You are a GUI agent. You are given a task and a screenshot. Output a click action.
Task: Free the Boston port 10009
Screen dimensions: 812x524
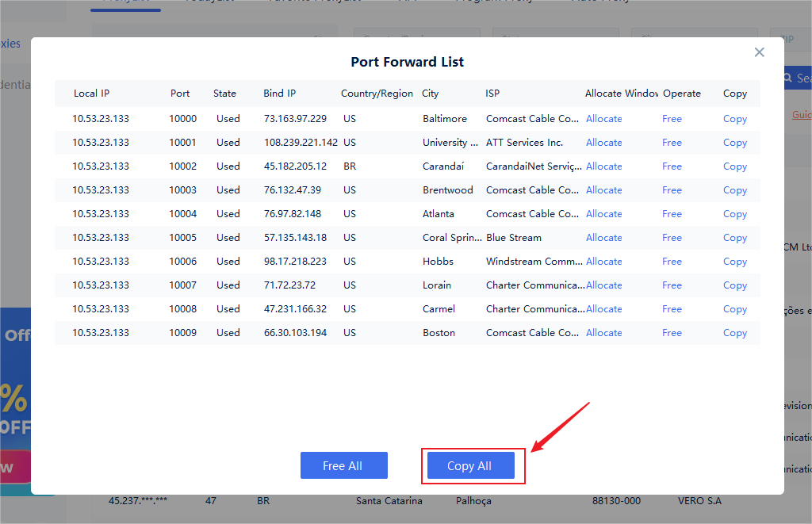tap(672, 333)
